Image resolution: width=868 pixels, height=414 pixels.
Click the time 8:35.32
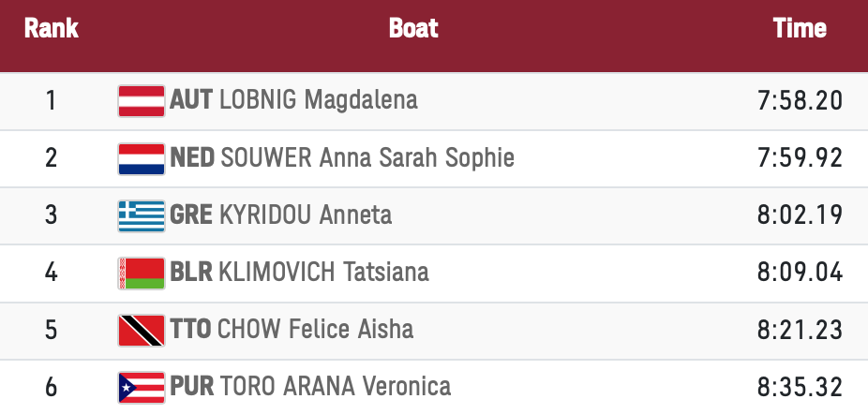(x=800, y=386)
